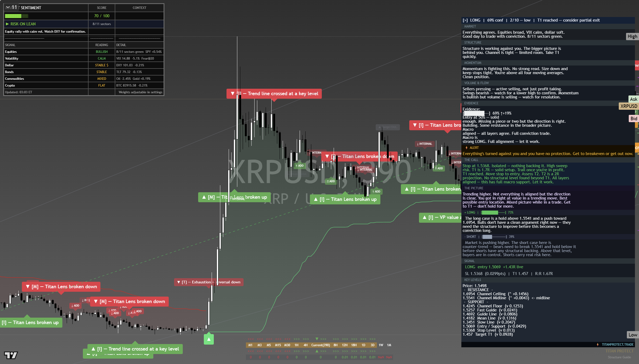Open the TITANPROTECT.TRADE link
This screenshot has height=364, width=639.
[617, 345]
